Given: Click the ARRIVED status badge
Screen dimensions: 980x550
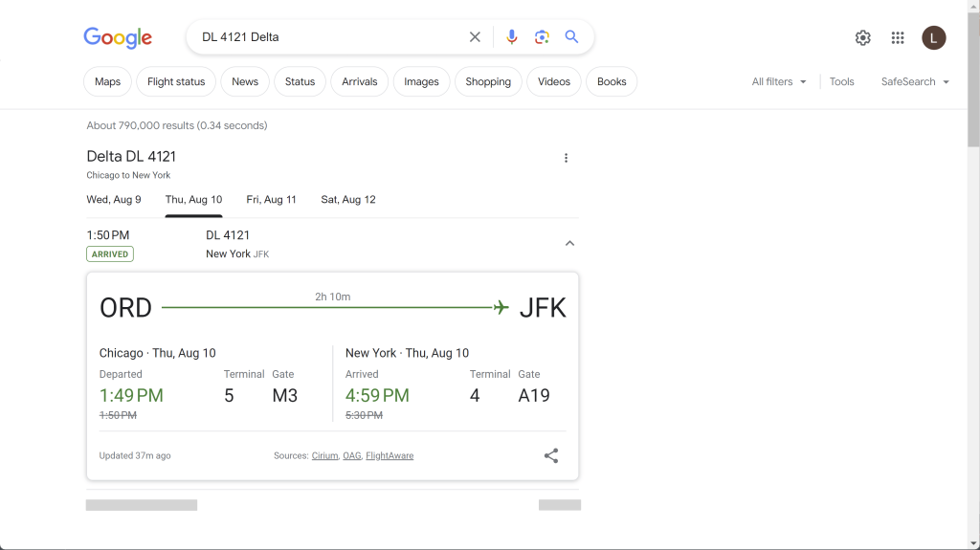Looking at the screenshot, I should [x=110, y=253].
